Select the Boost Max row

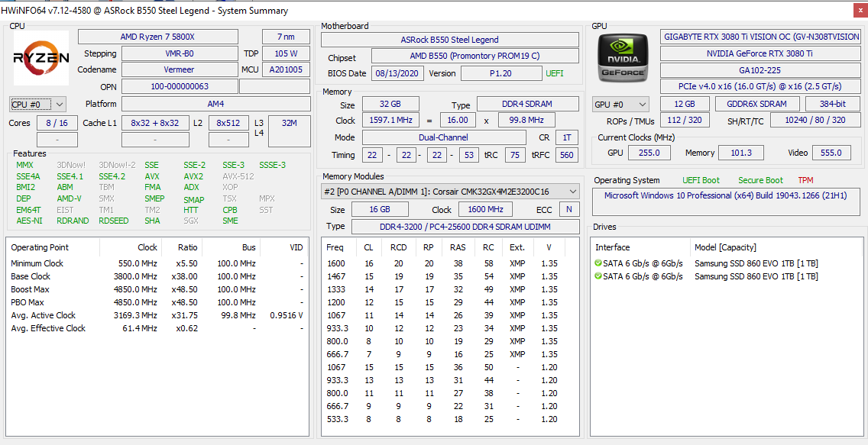157,289
